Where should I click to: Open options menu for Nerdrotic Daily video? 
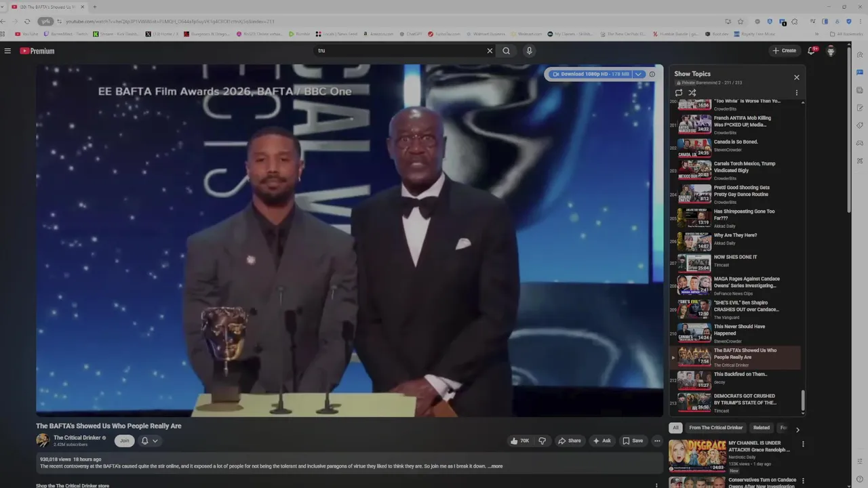coord(803,444)
